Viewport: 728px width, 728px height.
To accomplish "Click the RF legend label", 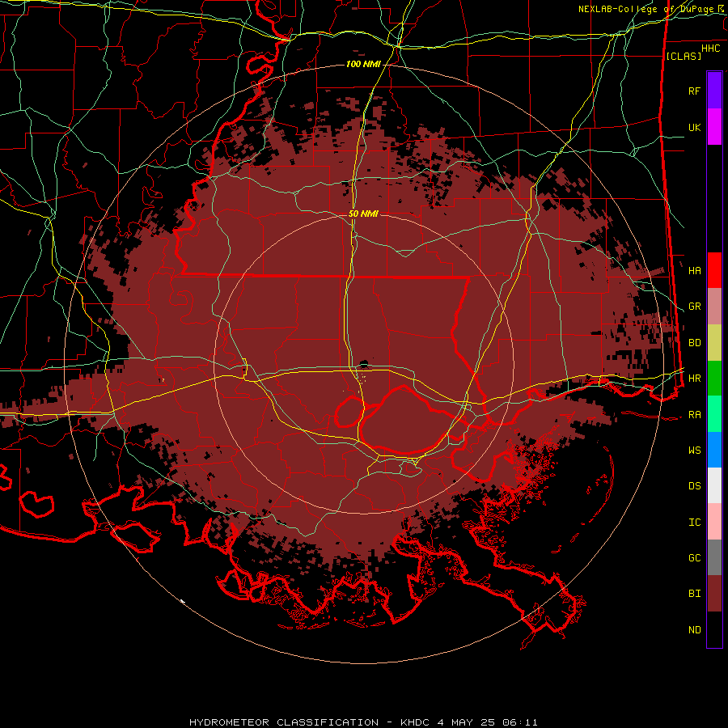I will (694, 91).
